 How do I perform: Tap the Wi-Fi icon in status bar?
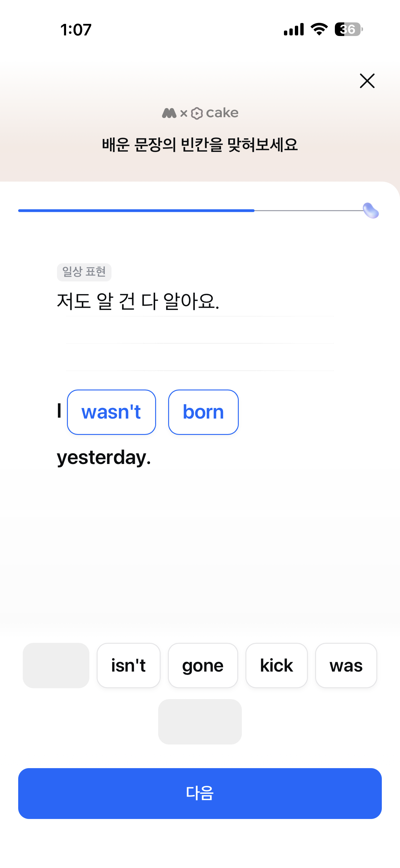(x=319, y=29)
